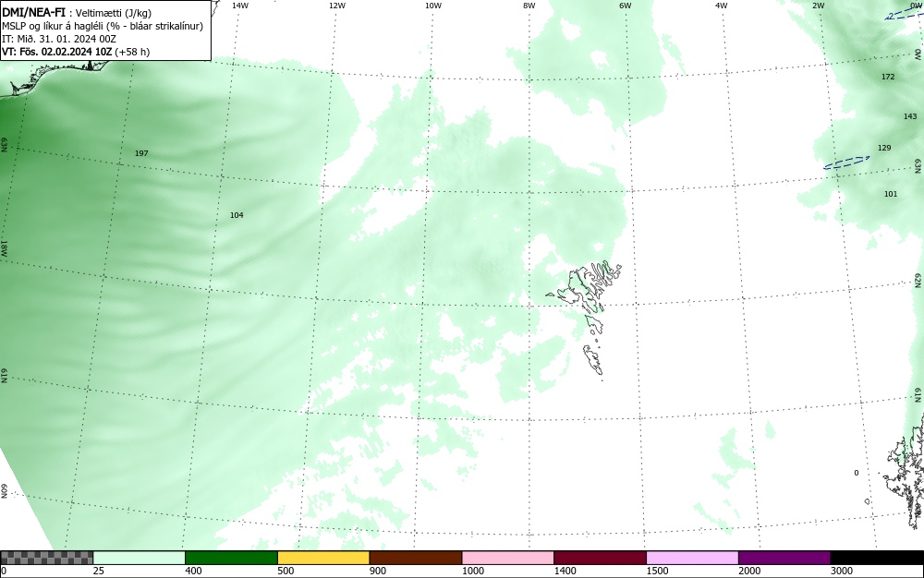Click the 60N label on the left edge
The image size is (924, 578).
click(x=4, y=491)
